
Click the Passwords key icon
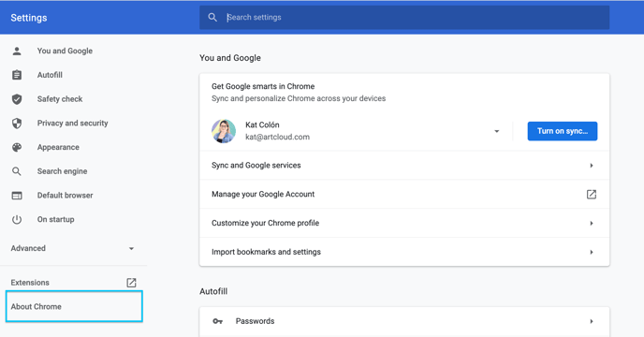point(218,321)
